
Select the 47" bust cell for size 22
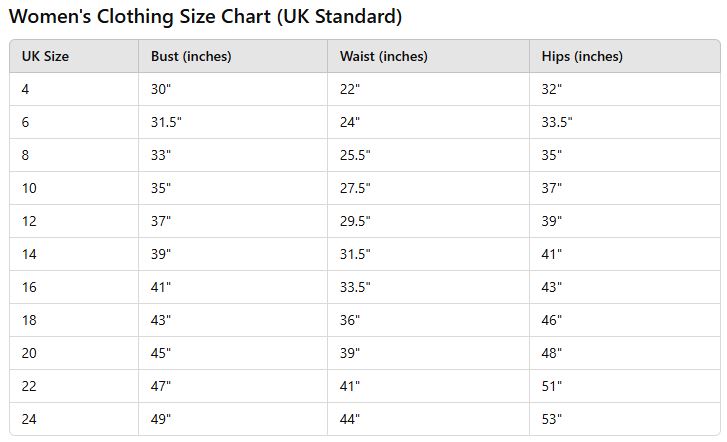click(233, 386)
